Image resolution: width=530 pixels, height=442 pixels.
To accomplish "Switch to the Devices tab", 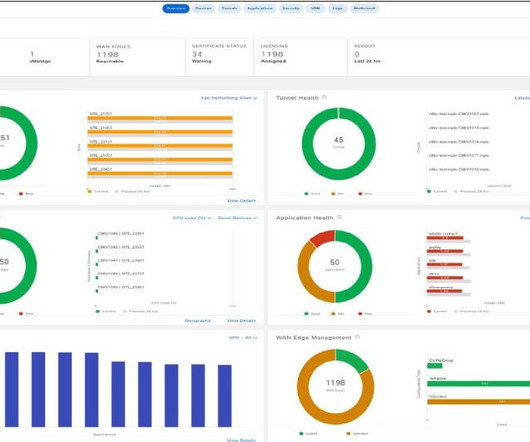I will click(203, 8).
